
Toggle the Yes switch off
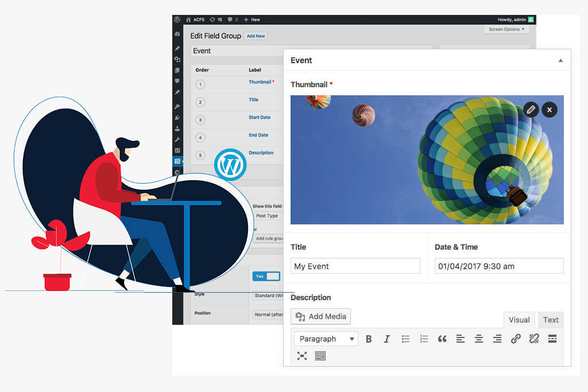coord(266,276)
